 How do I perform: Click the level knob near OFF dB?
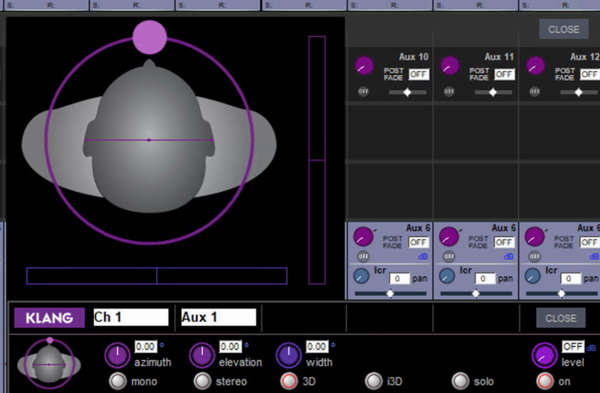pos(544,355)
